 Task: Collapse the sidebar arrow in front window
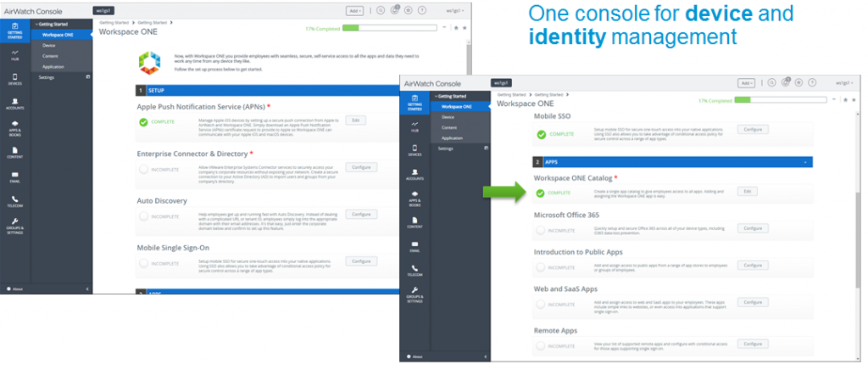point(485,356)
